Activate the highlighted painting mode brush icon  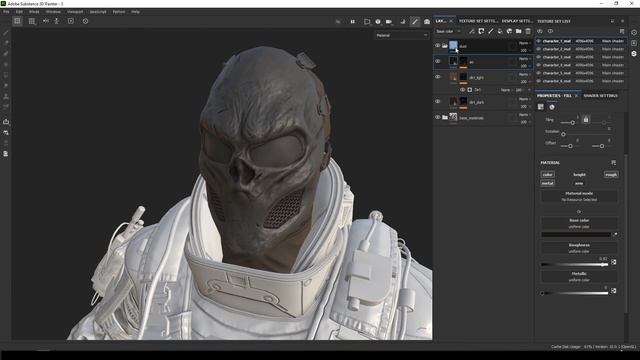[x=415, y=22]
